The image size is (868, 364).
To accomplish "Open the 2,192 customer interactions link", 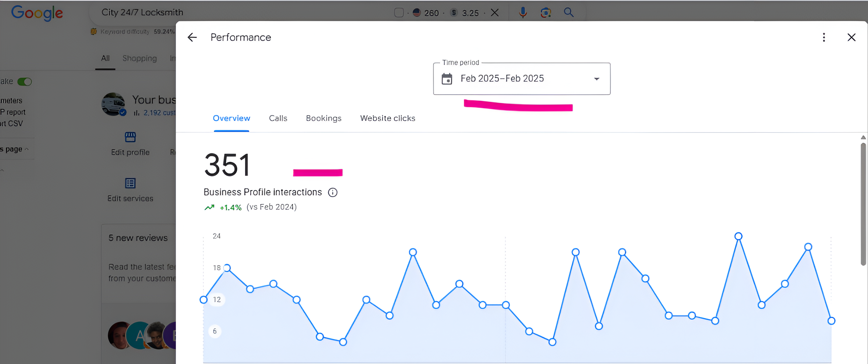I will click(x=160, y=113).
